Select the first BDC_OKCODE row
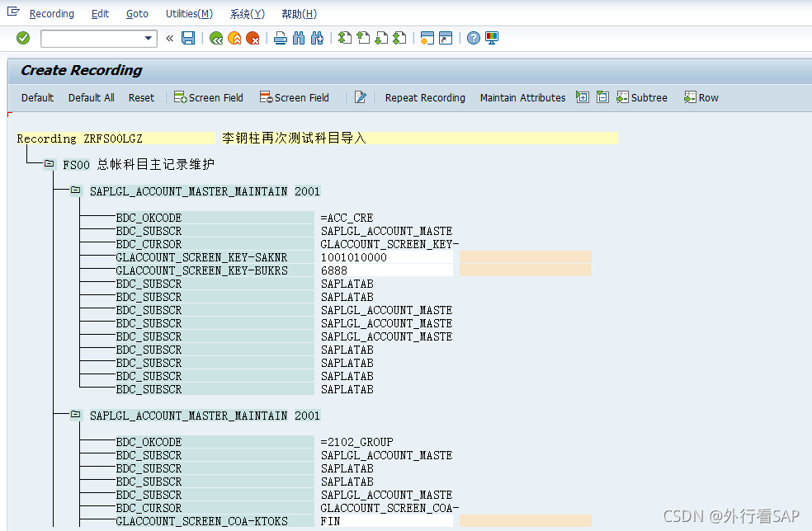This screenshot has height=531, width=812. (215, 218)
